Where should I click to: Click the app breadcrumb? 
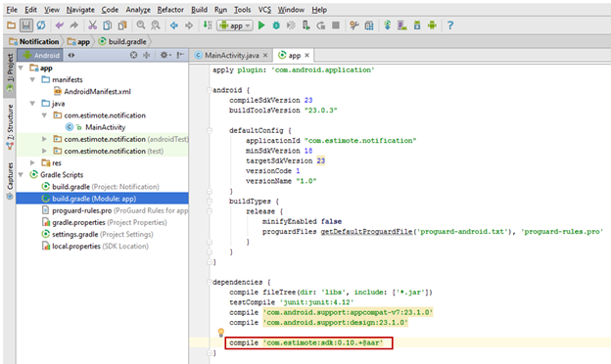pos(78,41)
